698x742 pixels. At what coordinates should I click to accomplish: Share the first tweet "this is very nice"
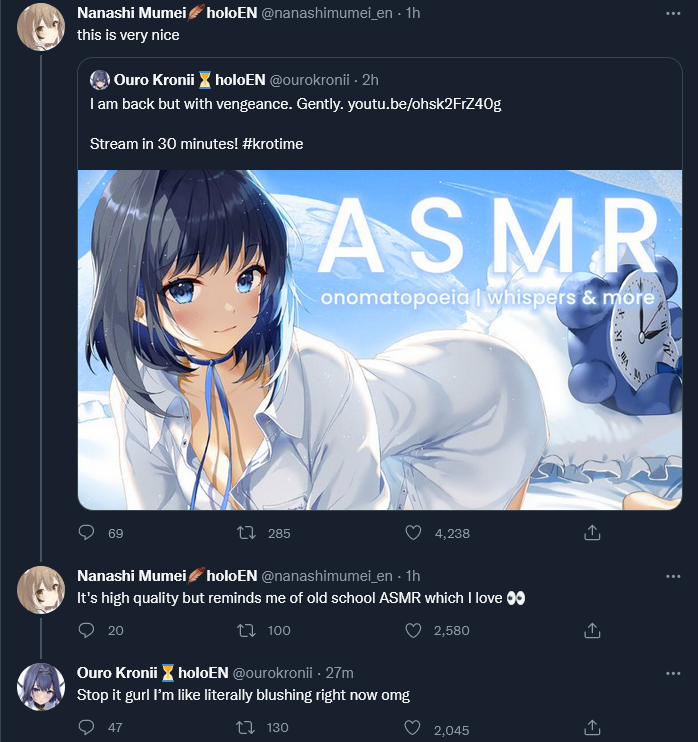(592, 533)
